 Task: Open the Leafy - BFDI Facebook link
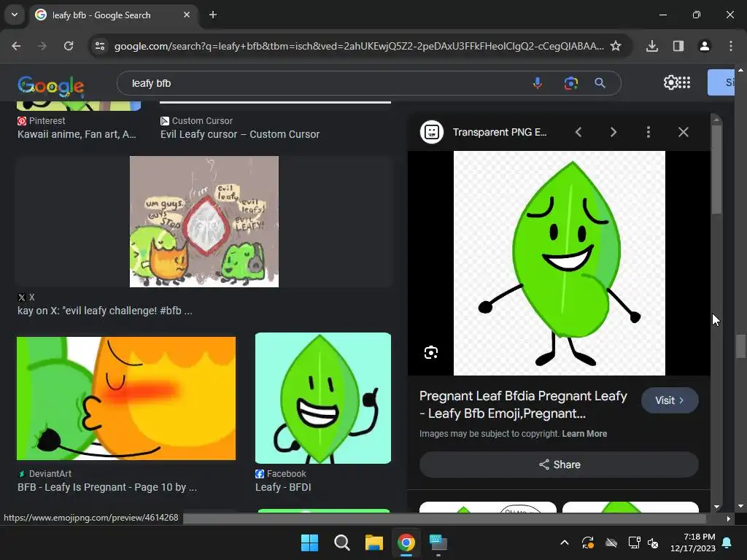click(x=283, y=487)
